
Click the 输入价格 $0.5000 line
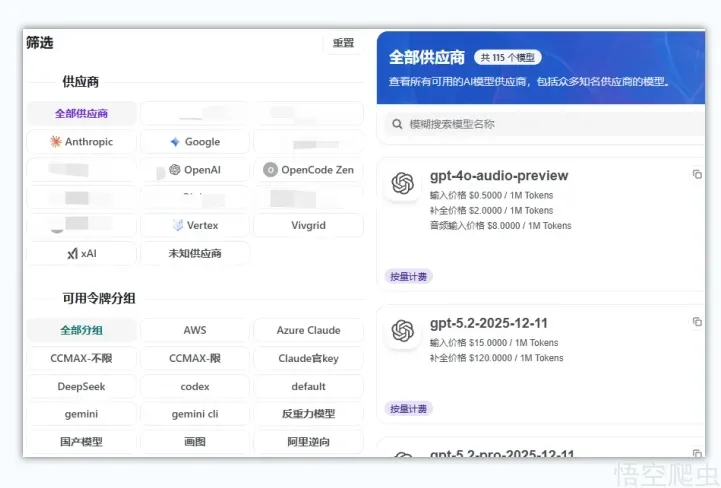point(491,195)
